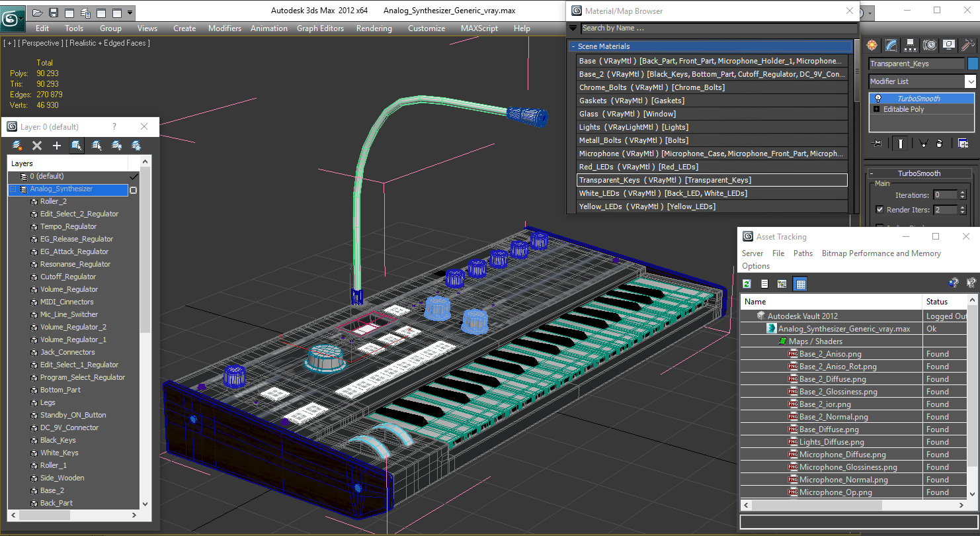The width and height of the screenshot is (980, 536).
Task: Select Glass (VRayMtl) material row
Action: click(712, 114)
